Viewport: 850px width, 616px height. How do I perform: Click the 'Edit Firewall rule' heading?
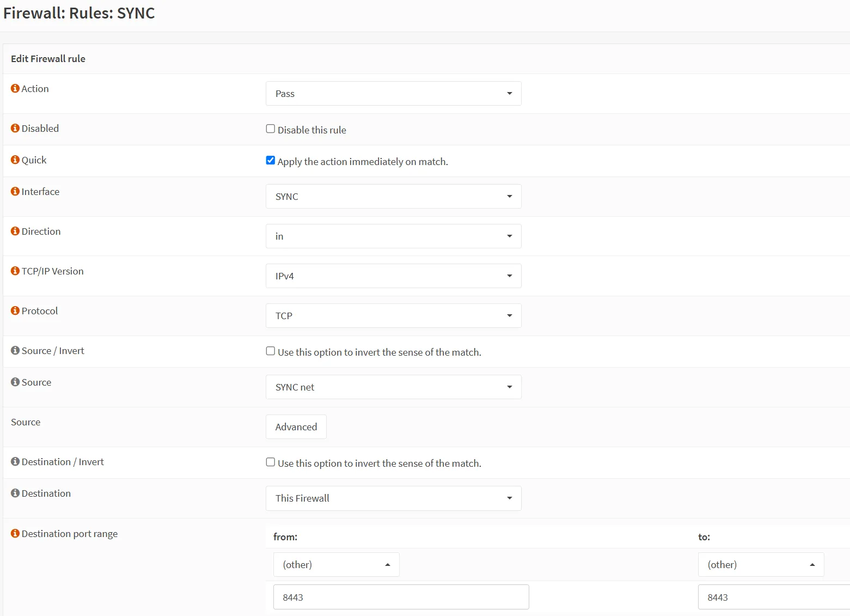48,58
